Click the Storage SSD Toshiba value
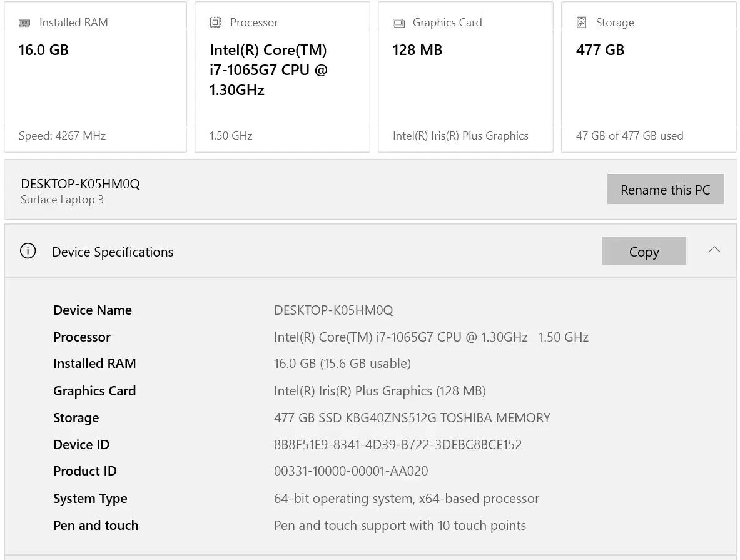The height and width of the screenshot is (560, 740). [x=412, y=418]
